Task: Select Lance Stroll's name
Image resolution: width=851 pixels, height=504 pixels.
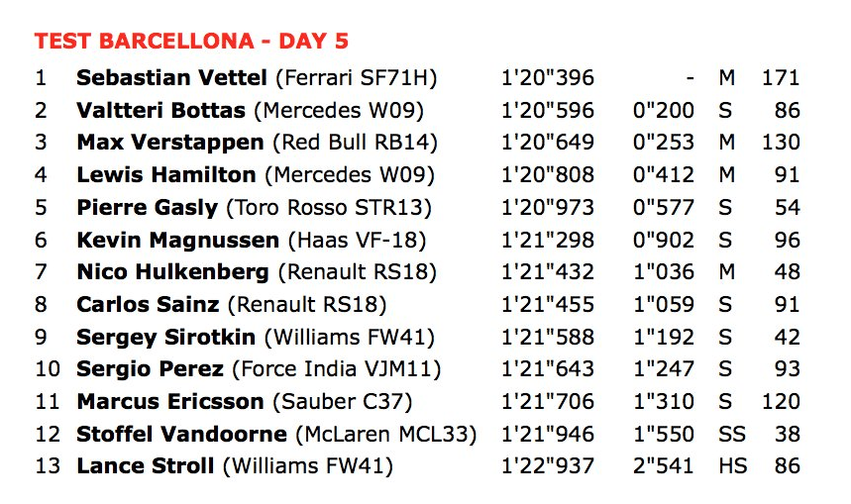Action: tap(146, 466)
